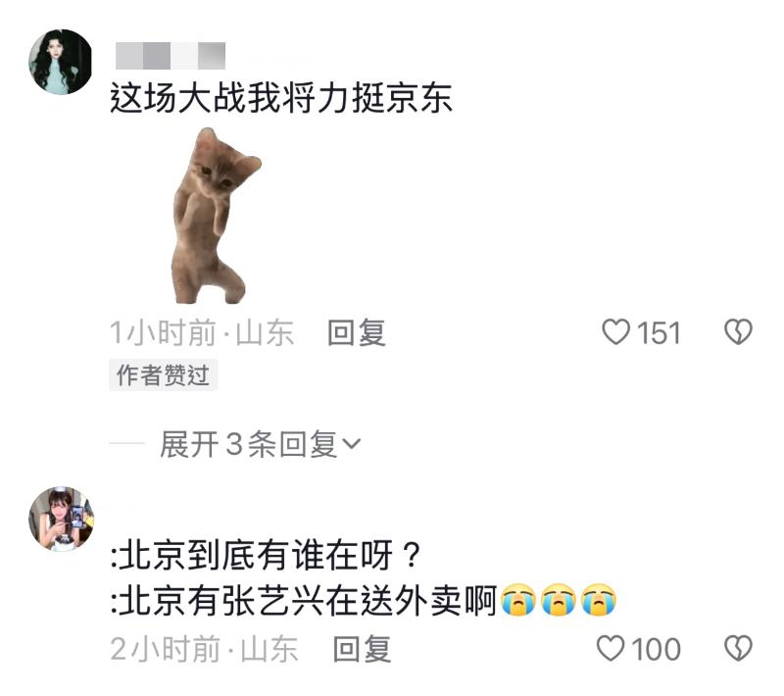Tap the comment line about 张艺兴 送外卖

(364, 600)
